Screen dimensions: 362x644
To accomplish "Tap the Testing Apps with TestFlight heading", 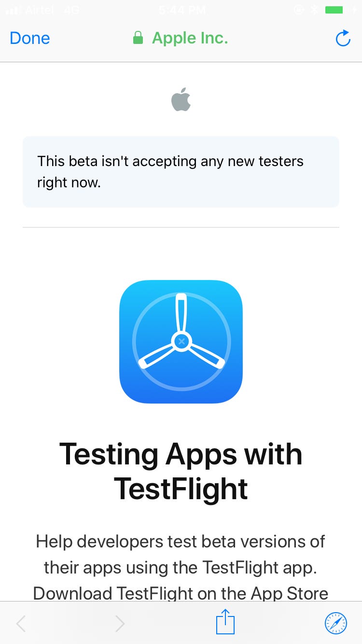I will (x=181, y=471).
